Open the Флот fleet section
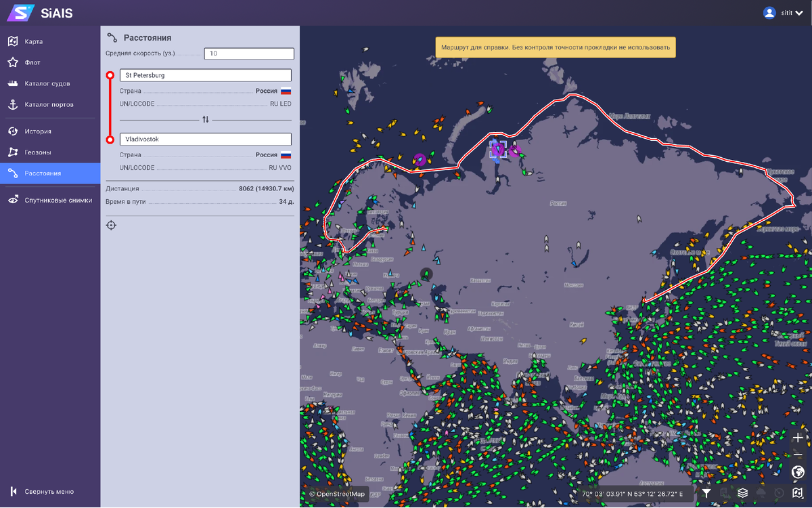Image resolution: width=812 pixels, height=508 pixels. coord(50,62)
